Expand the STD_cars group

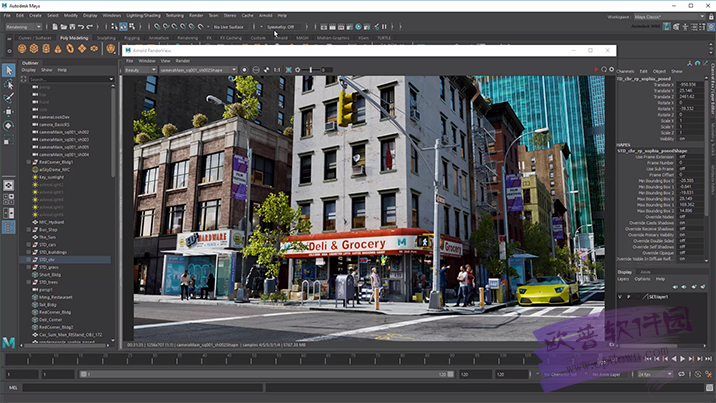pos(29,245)
